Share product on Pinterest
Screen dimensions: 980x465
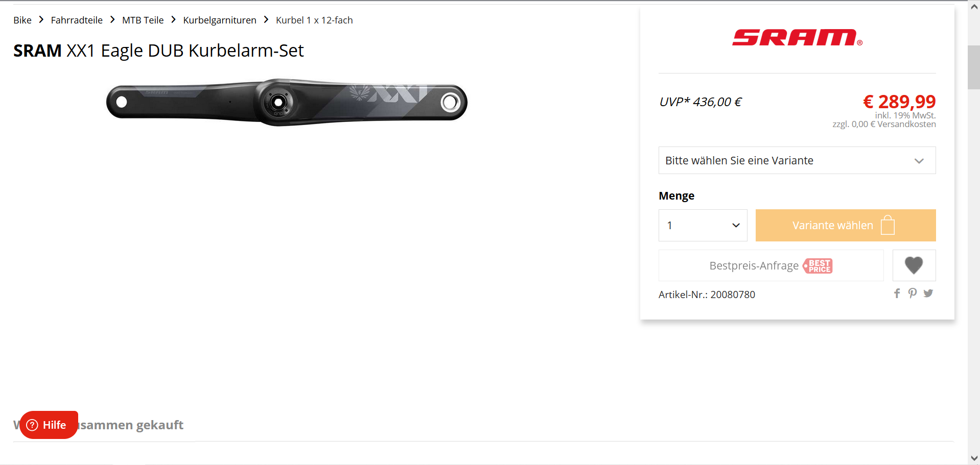(913, 293)
